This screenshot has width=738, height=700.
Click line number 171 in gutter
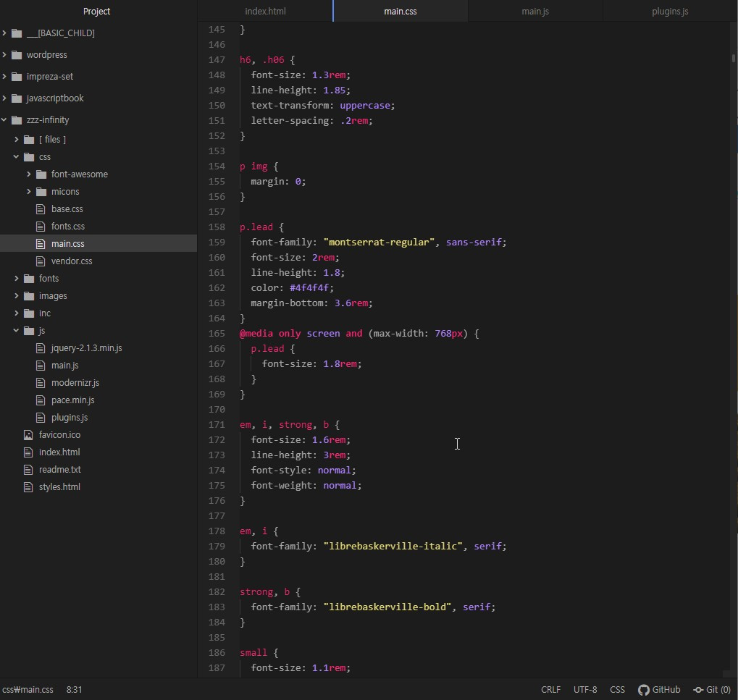[x=217, y=425]
